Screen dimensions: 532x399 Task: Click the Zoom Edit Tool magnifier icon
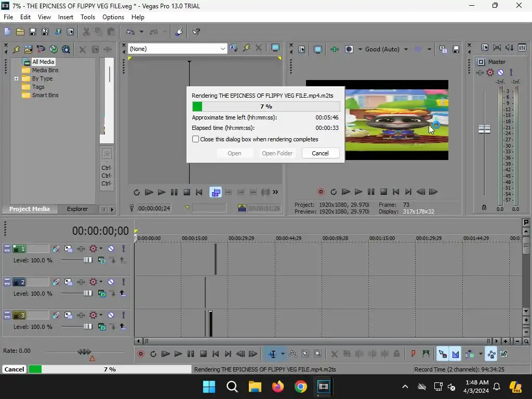pyautogui.click(x=317, y=354)
